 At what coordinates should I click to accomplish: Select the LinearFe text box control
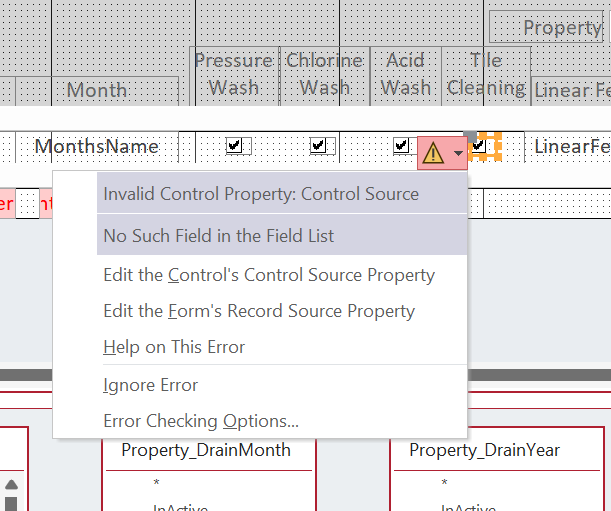(572, 146)
